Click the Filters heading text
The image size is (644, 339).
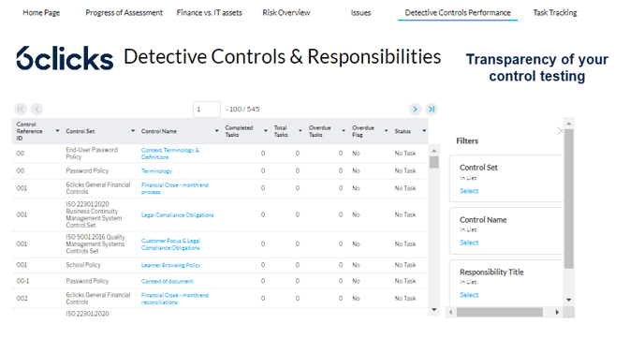pos(467,141)
